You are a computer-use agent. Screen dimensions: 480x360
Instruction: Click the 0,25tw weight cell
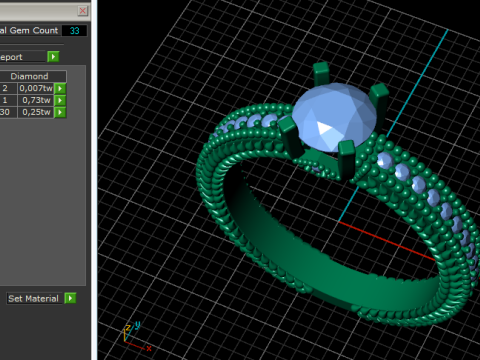[x=36, y=112]
